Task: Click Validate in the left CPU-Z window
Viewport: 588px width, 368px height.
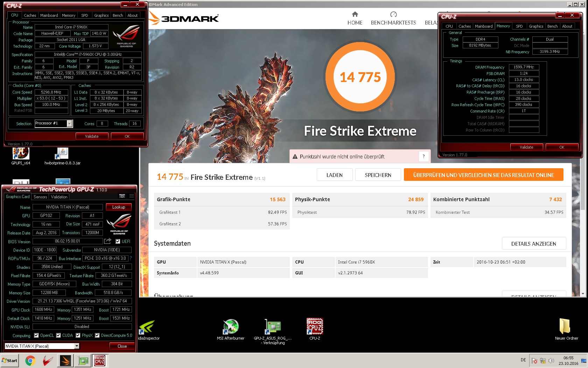Action: tap(92, 136)
